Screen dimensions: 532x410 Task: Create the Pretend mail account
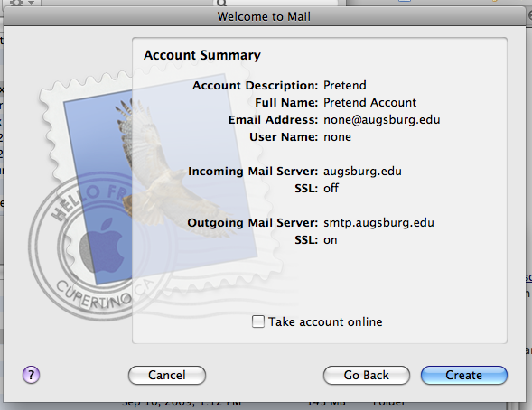click(x=463, y=375)
